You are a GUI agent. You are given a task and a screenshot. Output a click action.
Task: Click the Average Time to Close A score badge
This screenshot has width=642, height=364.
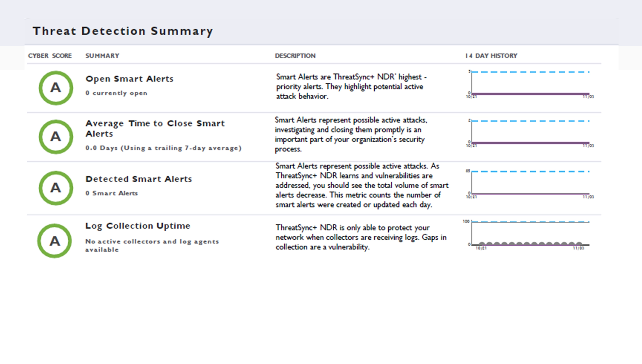[56, 137]
